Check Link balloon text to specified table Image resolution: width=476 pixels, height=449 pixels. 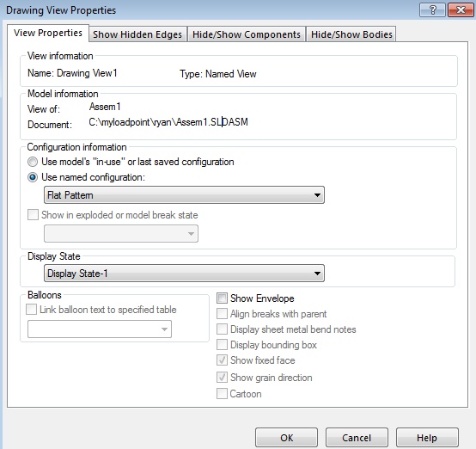[31, 310]
